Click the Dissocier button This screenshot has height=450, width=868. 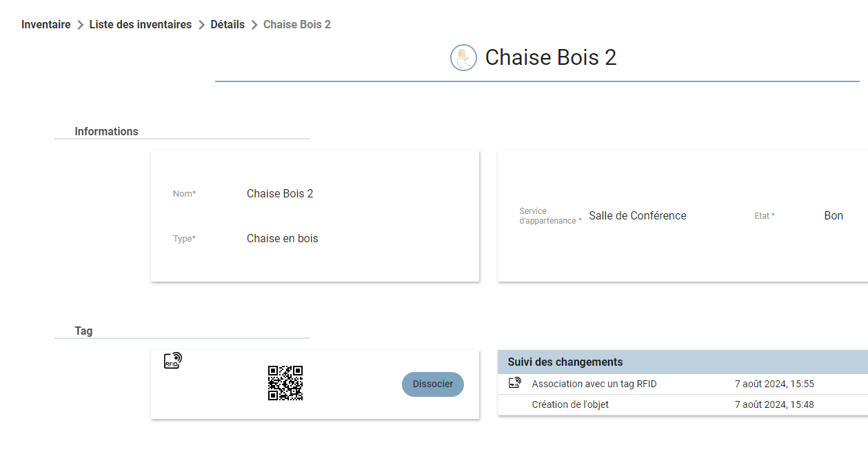click(433, 384)
